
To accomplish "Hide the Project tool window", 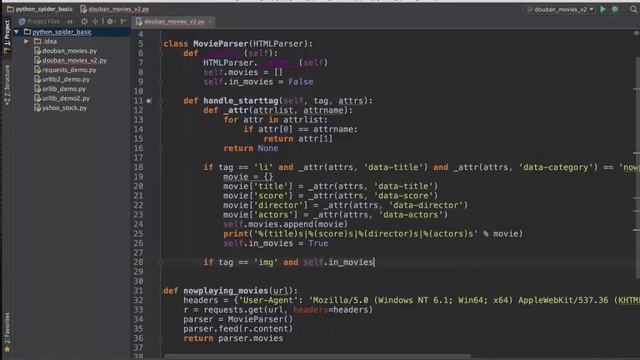I will (x=123, y=21).
